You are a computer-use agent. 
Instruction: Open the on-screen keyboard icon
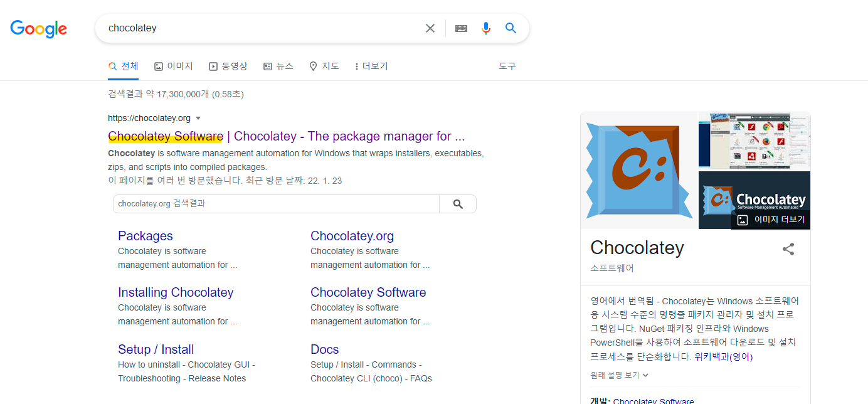(462, 28)
